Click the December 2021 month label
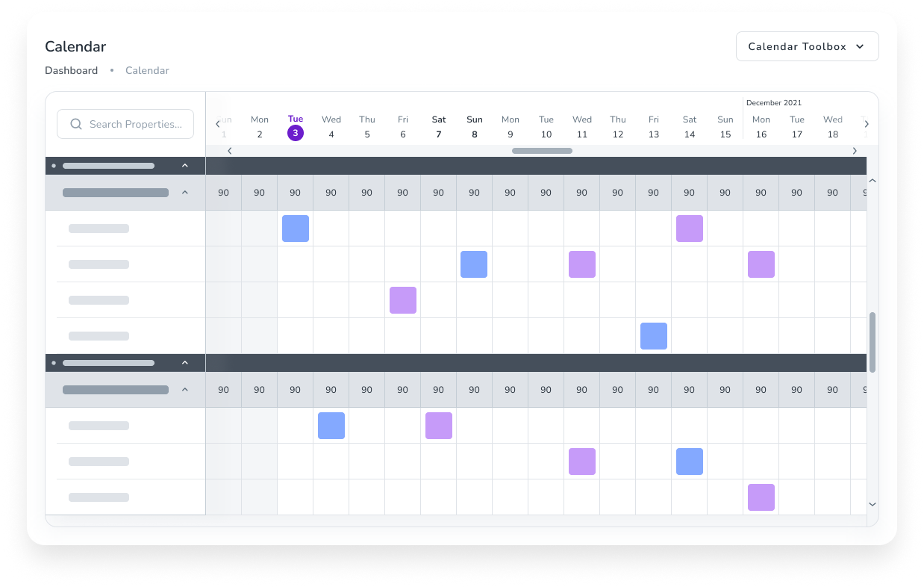The image size is (924, 587). coord(774,103)
